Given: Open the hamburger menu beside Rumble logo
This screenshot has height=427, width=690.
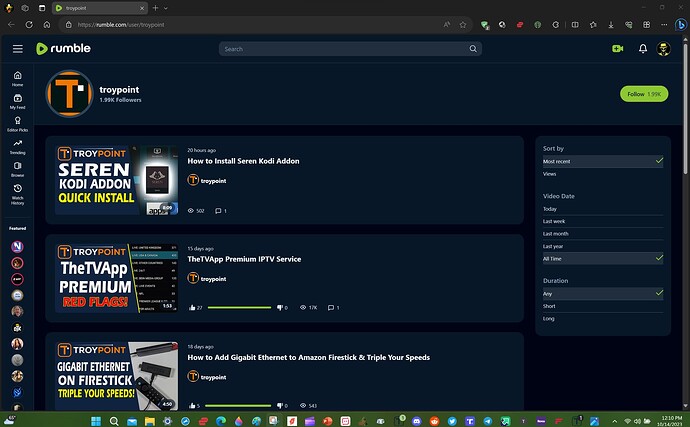Looking at the screenshot, I should point(18,49).
